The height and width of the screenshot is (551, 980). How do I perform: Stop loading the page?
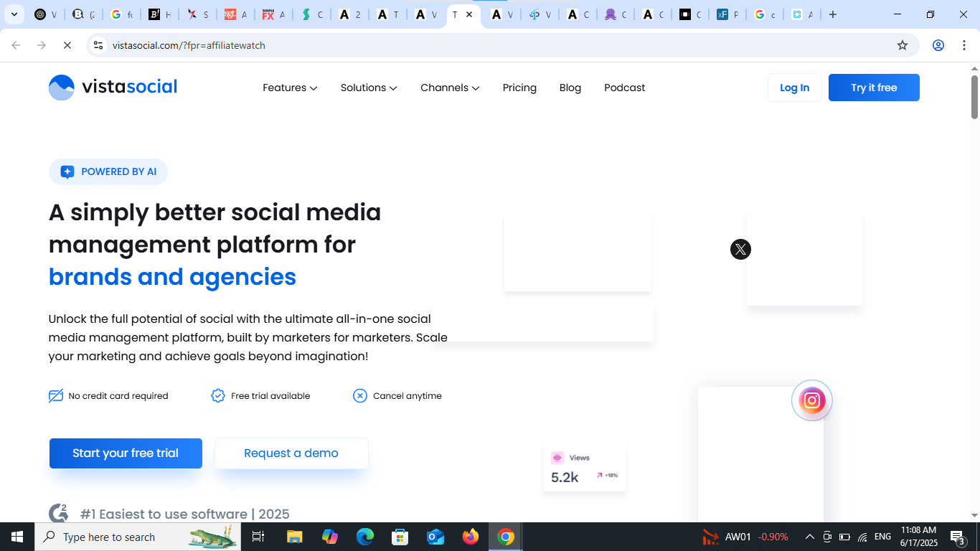pos(67,45)
